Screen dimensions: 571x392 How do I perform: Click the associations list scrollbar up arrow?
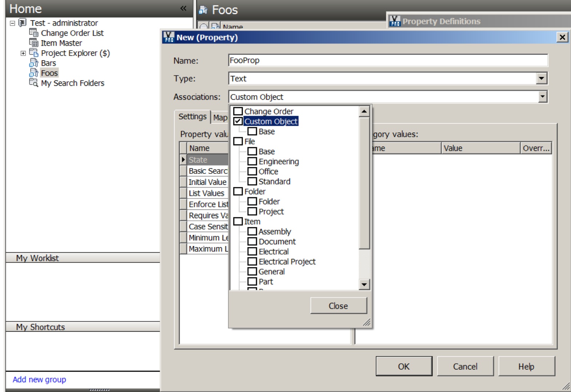click(x=364, y=111)
